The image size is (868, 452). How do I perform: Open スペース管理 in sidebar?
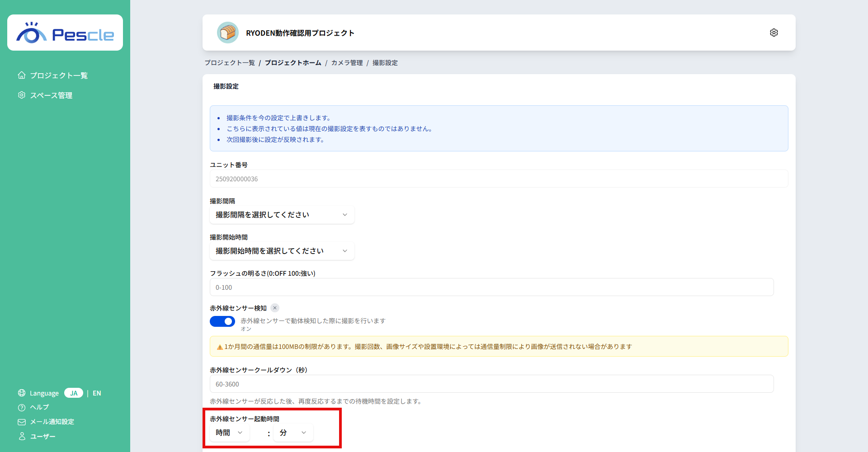(x=51, y=95)
